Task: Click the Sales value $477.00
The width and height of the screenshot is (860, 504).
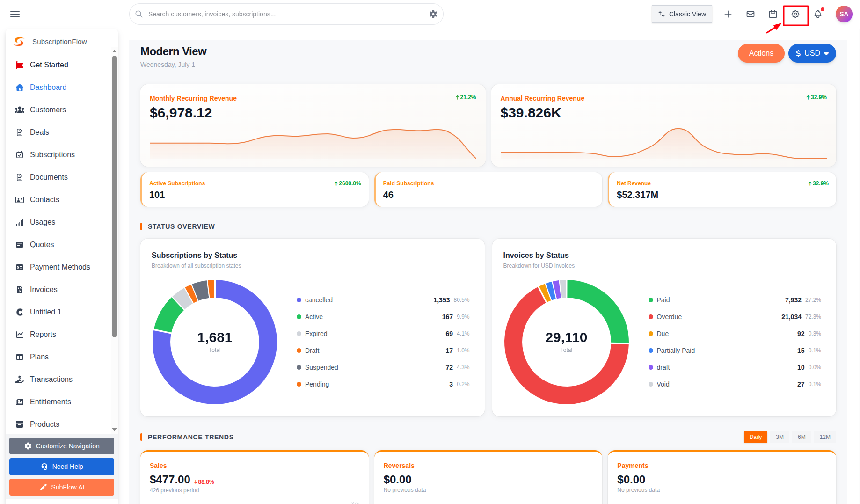Action: [x=170, y=480]
